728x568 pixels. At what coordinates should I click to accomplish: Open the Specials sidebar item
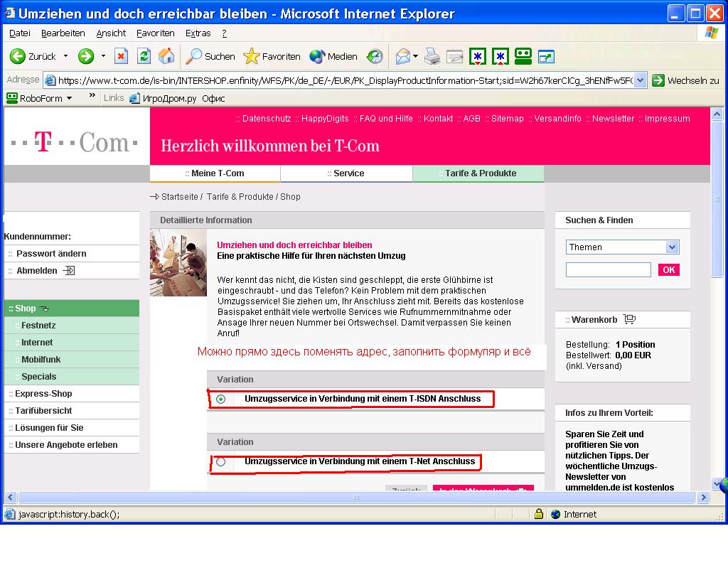pos(38,377)
